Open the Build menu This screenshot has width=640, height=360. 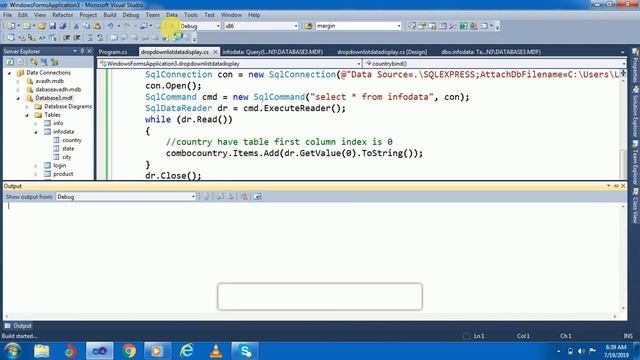tap(109, 15)
